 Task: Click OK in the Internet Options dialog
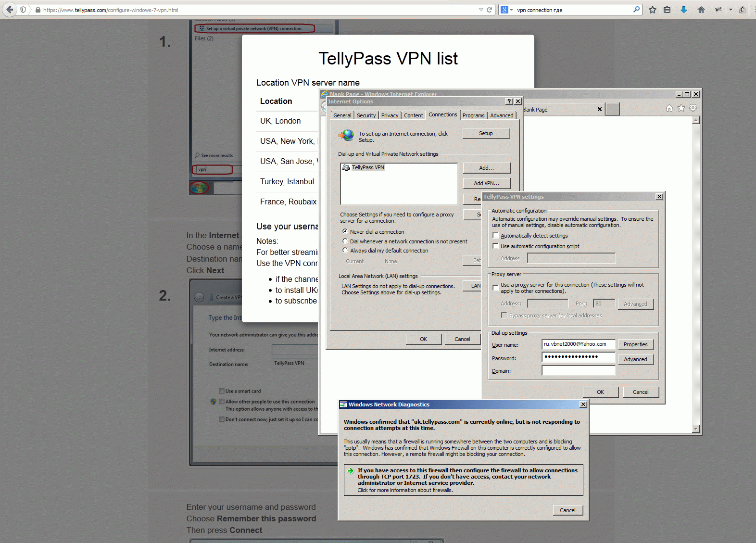click(424, 339)
